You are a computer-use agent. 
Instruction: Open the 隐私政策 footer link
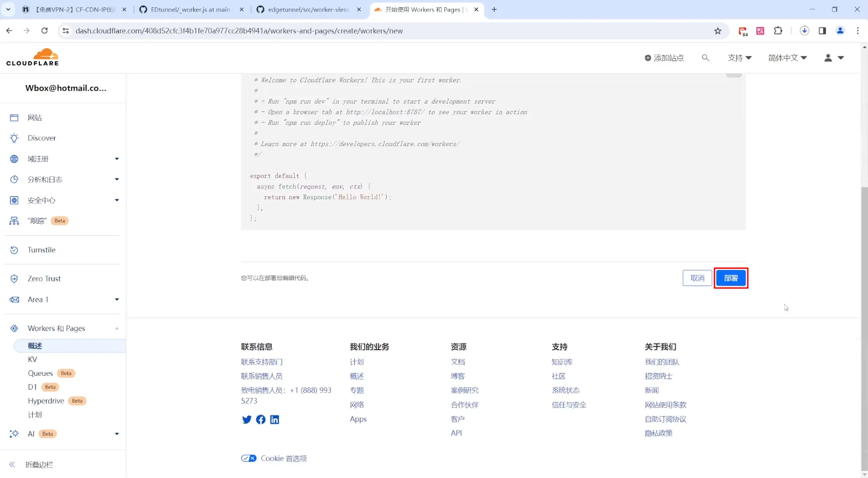(659, 433)
